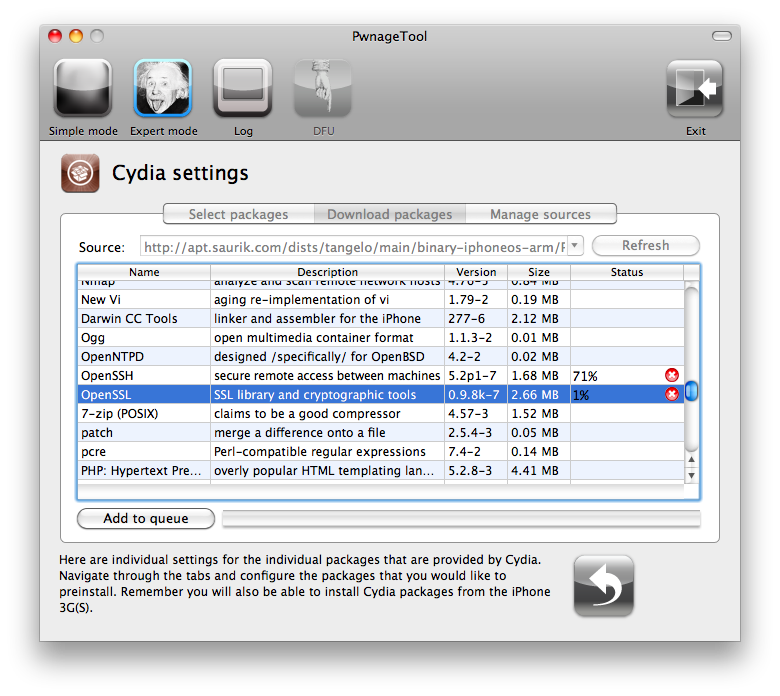Sort packages by Size column header
The height and width of the screenshot is (696, 780).
pos(538,272)
